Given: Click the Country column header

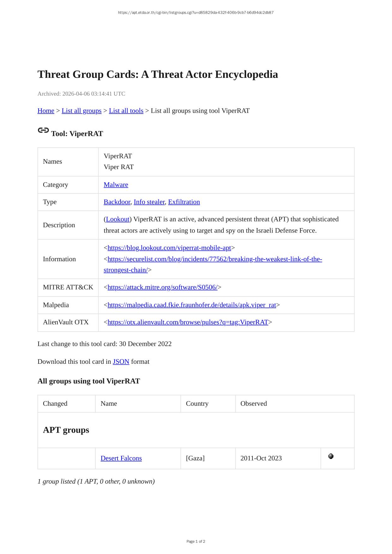Looking at the screenshot, I should click(x=197, y=404).
